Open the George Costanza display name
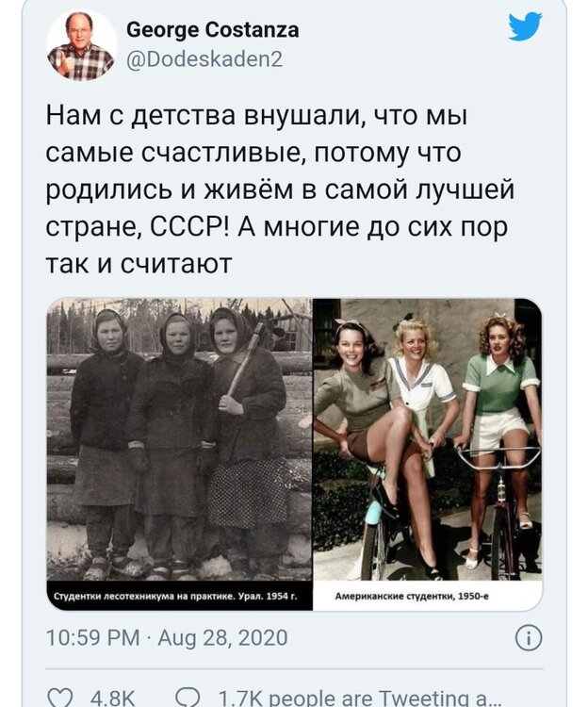The height and width of the screenshot is (707, 588). click(x=212, y=30)
